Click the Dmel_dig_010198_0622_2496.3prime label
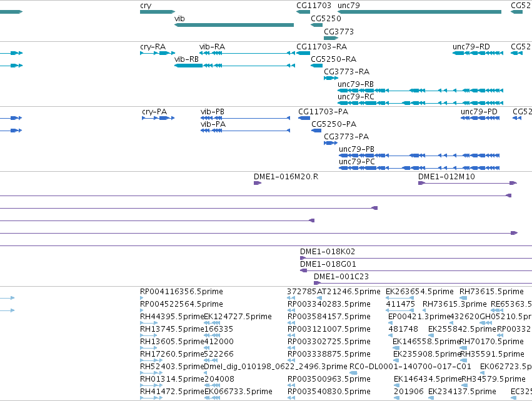 [x=276, y=367]
